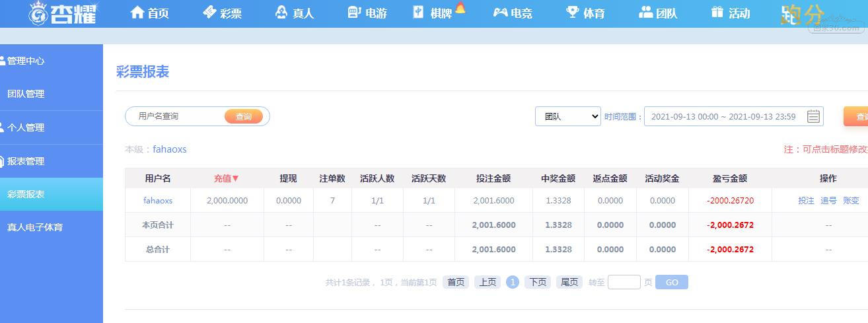The height and width of the screenshot is (323, 868).
Task: Click the 杏耀 site logo
Action: point(63,13)
